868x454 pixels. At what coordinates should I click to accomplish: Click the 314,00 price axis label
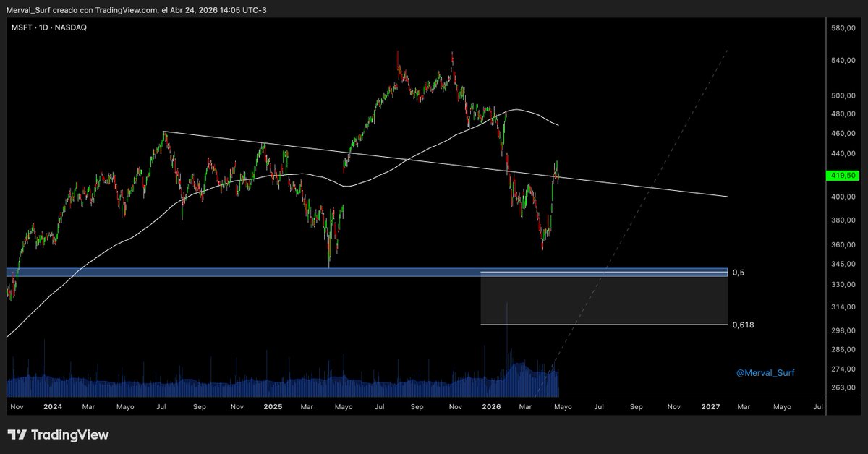843,307
